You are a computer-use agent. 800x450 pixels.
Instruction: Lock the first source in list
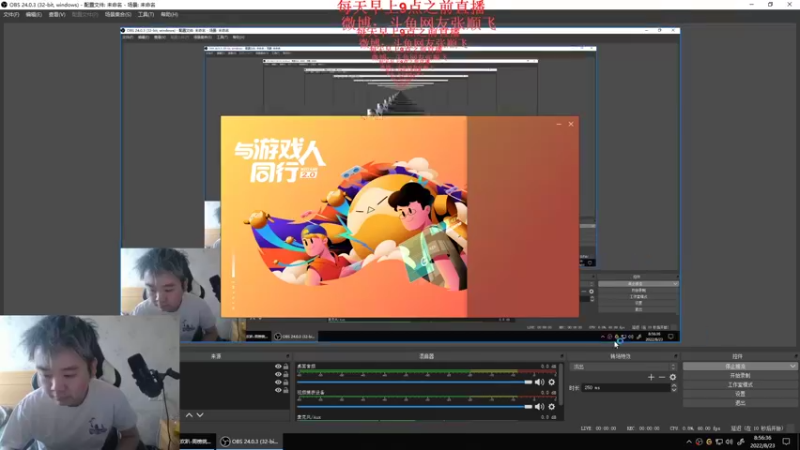[x=286, y=366]
